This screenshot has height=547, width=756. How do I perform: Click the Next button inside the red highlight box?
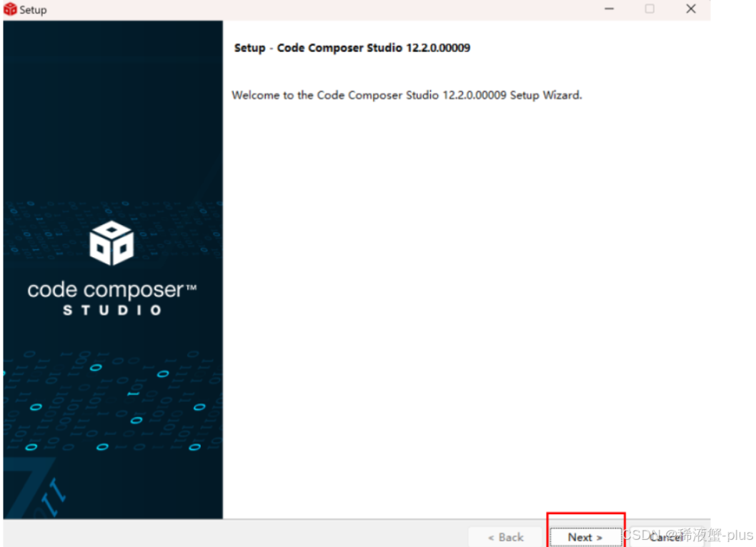(585, 537)
